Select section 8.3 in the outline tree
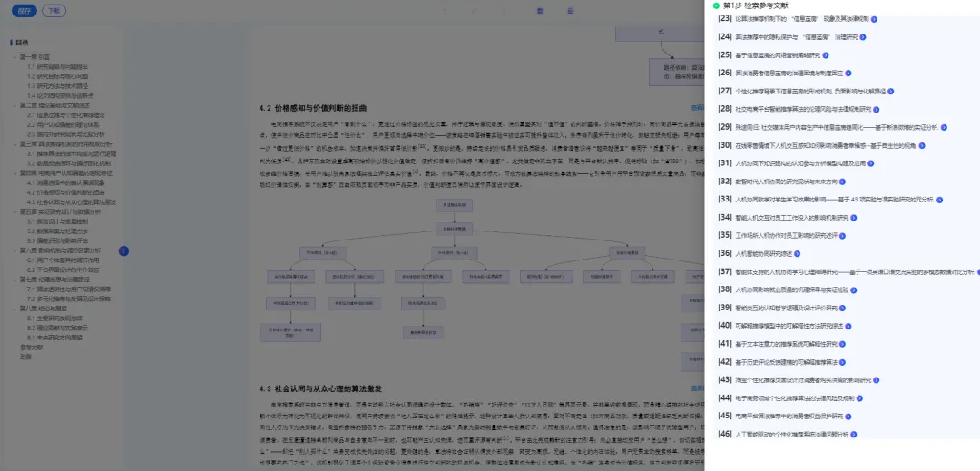Screen dimensions: 980x471 click(55, 338)
